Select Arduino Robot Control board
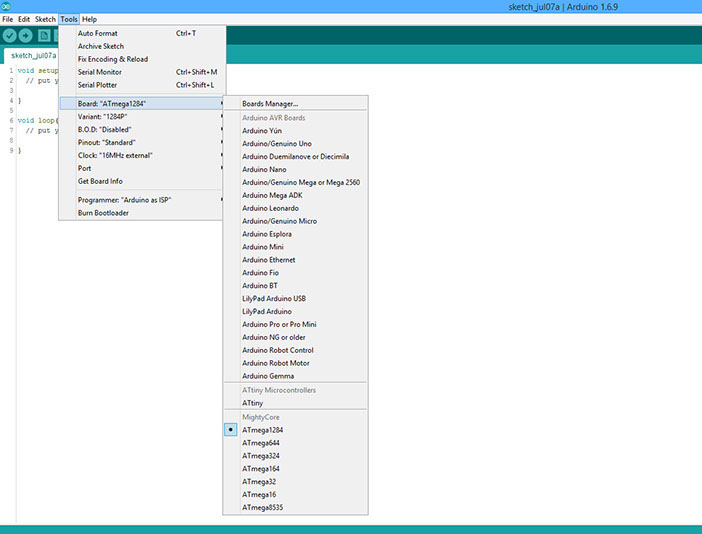This screenshot has height=534, width=702. [x=295, y=350]
